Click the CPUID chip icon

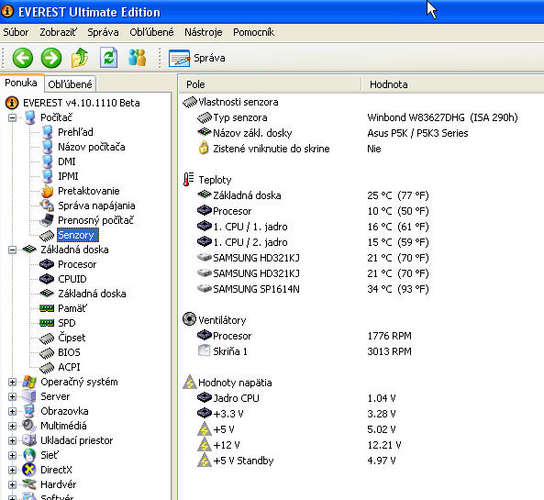pos(46,279)
